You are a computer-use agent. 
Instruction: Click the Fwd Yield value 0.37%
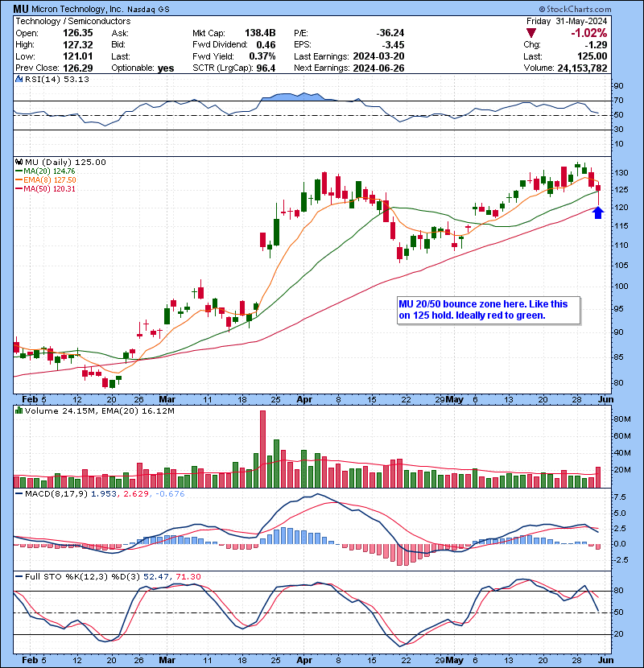262,56
